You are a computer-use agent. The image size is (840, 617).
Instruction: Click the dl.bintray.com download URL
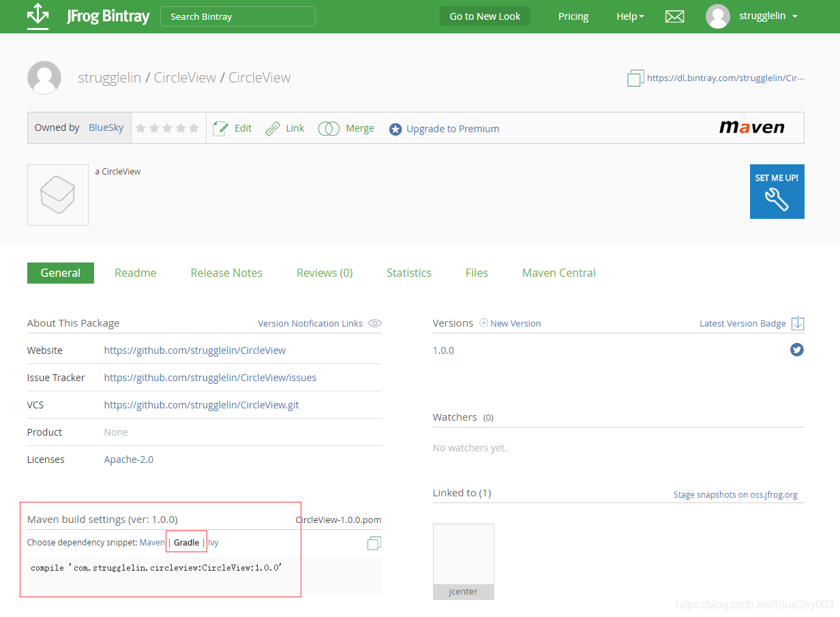click(725, 78)
